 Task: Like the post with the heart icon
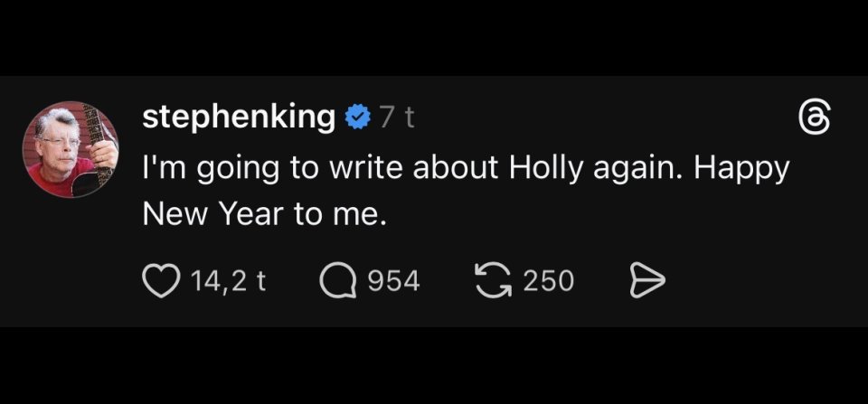(161, 281)
